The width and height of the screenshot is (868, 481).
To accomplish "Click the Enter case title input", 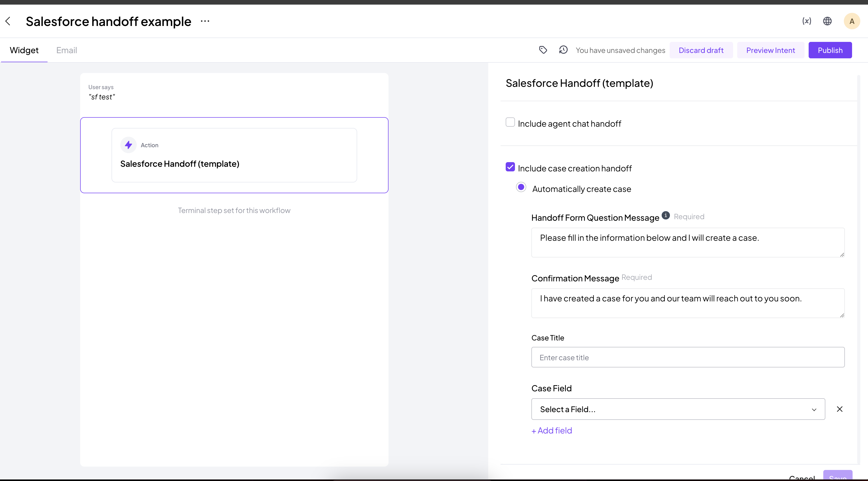I will click(x=688, y=357).
